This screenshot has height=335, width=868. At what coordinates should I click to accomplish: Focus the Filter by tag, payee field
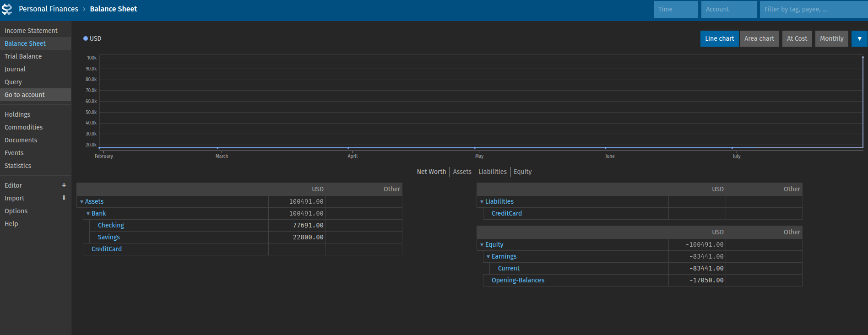814,9
